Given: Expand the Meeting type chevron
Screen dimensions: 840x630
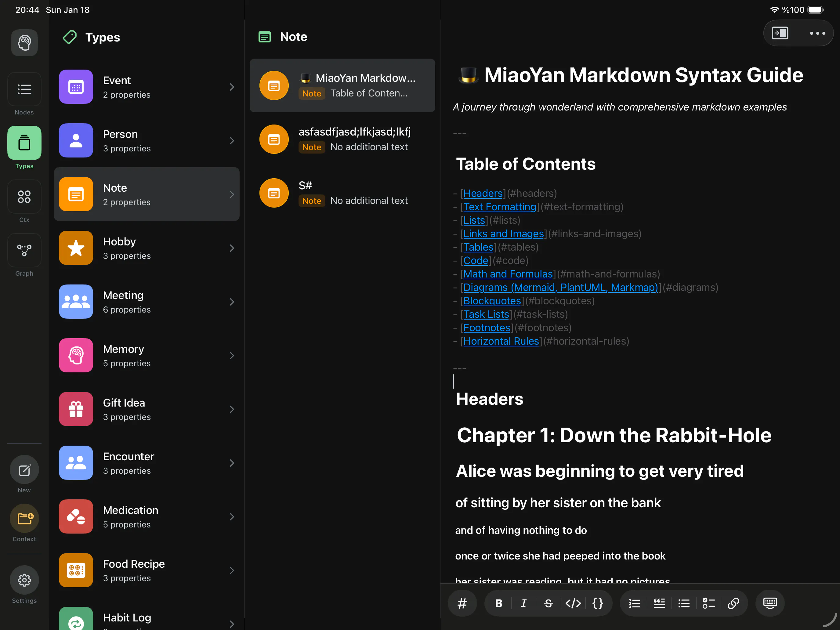Looking at the screenshot, I should [x=232, y=302].
